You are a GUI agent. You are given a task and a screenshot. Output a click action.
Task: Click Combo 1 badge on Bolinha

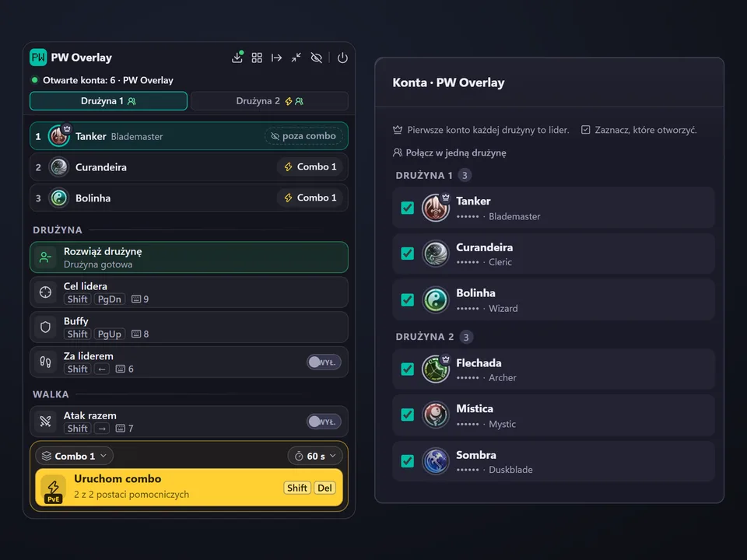point(310,198)
